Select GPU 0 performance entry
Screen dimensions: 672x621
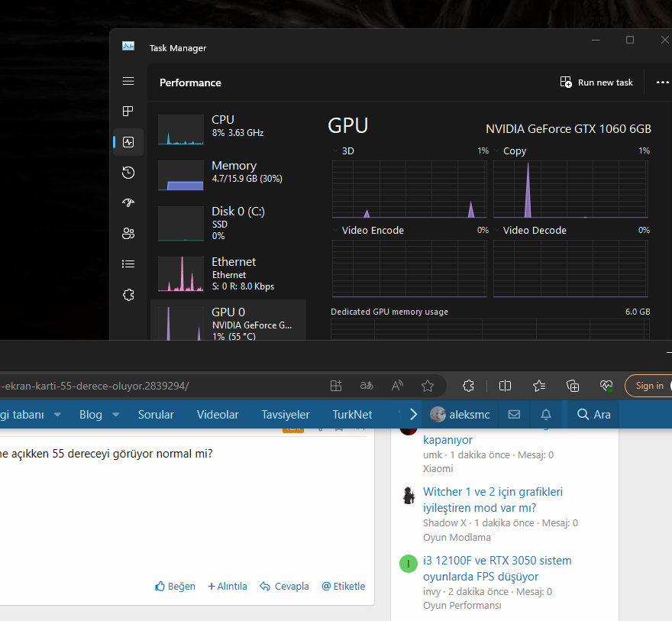coord(228,320)
